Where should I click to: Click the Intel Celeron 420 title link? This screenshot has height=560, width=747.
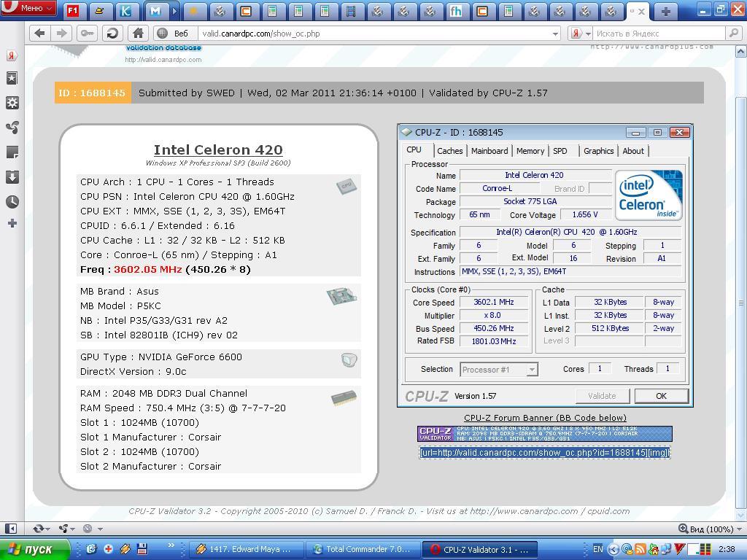click(x=218, y=149)
